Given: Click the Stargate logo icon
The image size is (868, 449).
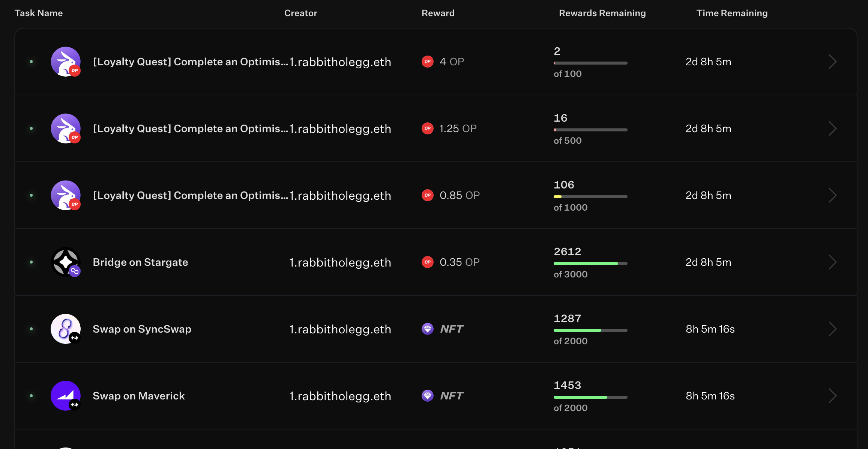Looking at the screenshot, I should tap(66, 262).
